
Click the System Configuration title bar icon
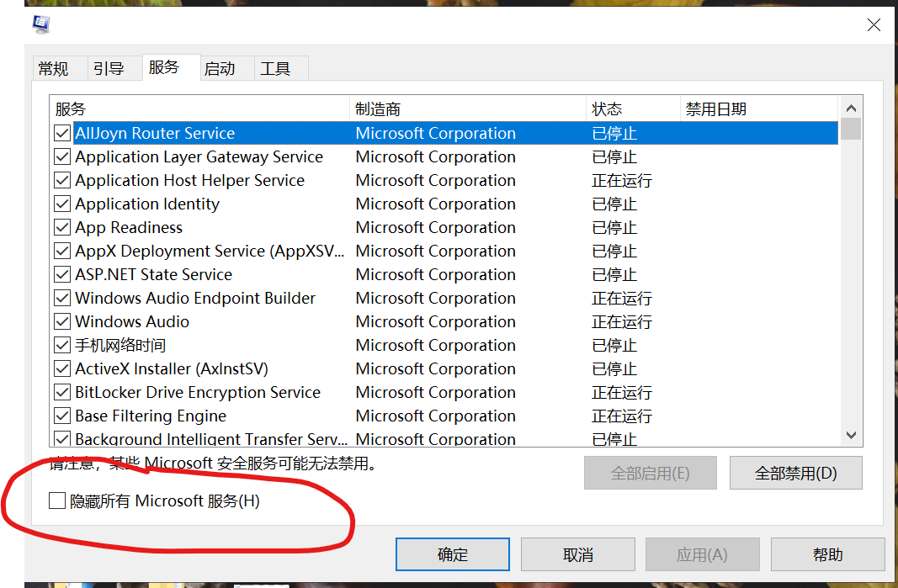[41, 24]
